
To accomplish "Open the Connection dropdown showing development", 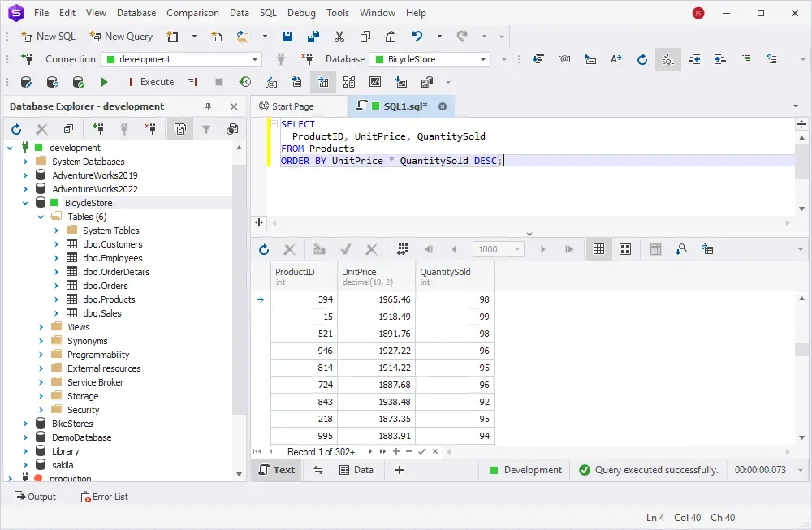I will click(256, 59).
